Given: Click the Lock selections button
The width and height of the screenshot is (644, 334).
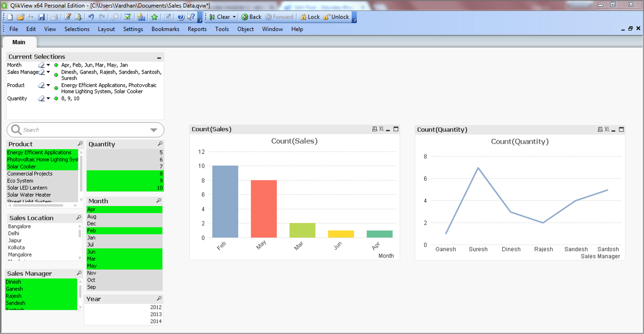Looking at the screenshot, I should click(309, 17).
